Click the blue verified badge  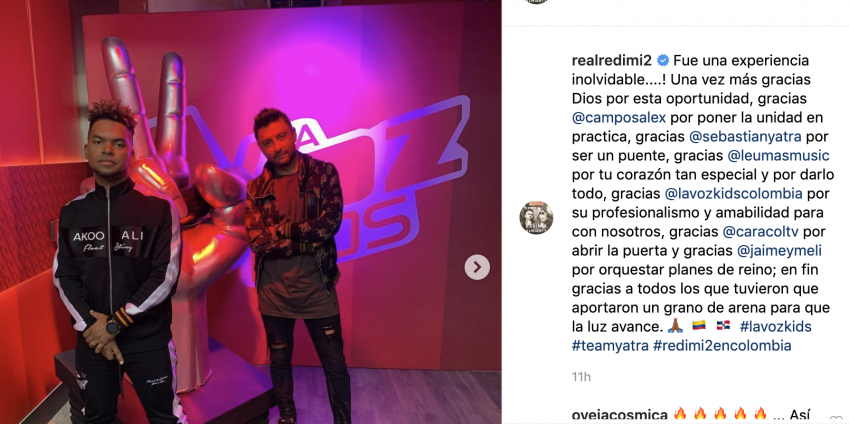(663, 60)
